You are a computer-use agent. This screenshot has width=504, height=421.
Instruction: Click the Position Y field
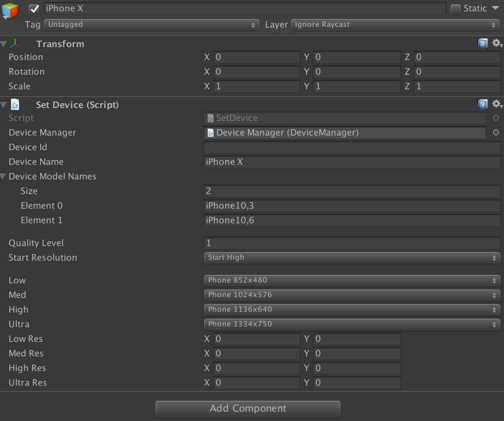(357, 57)
